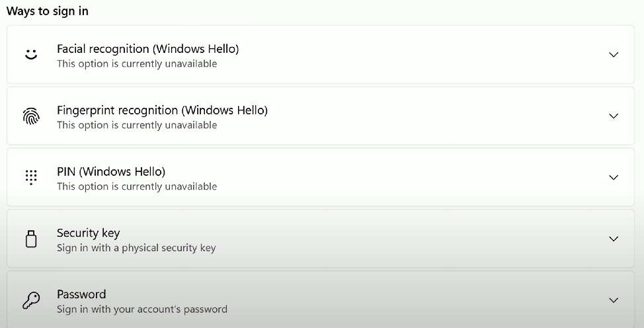Image resolution: width=644 pixels, height=328 pixels.
Task: Select the Password title text
Action: tap(81, 294)
